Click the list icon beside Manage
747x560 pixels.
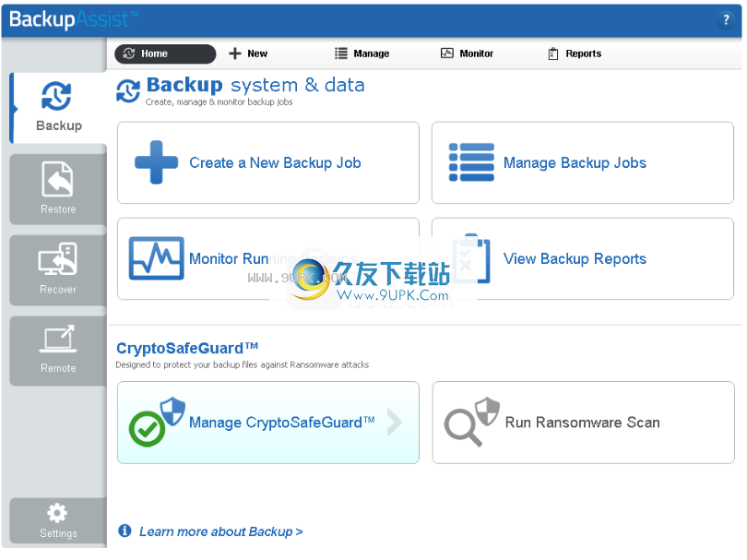click(x=341, y=54)
